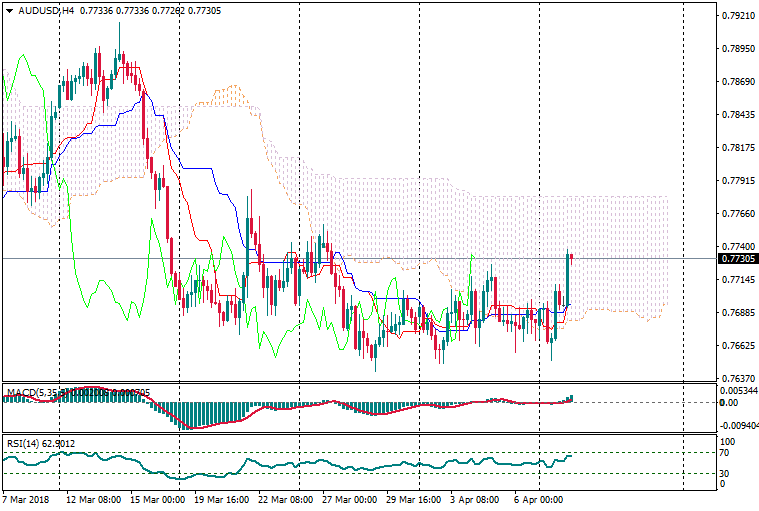This screenshot has height=511, width=759.
Task: Click the 0.76370 price at axis bottom
Action: point(737,379)
